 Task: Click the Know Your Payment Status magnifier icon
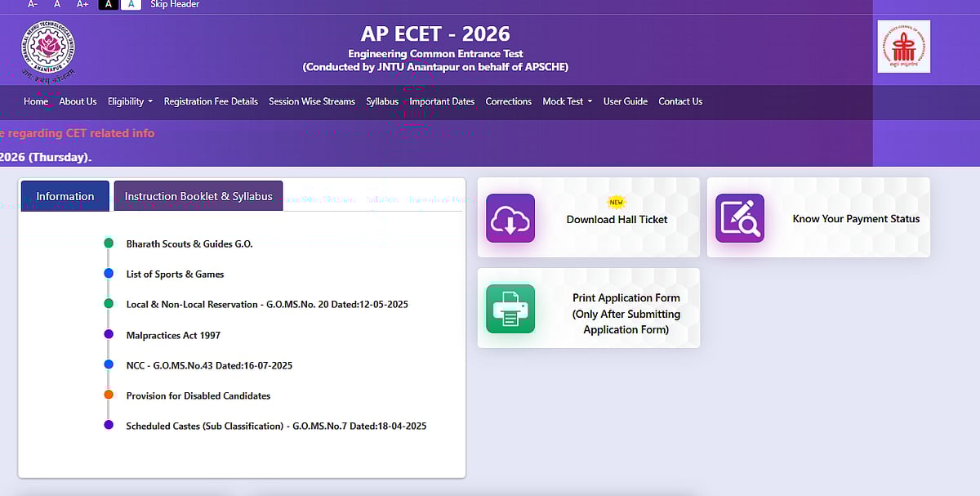tap(740, 218)
